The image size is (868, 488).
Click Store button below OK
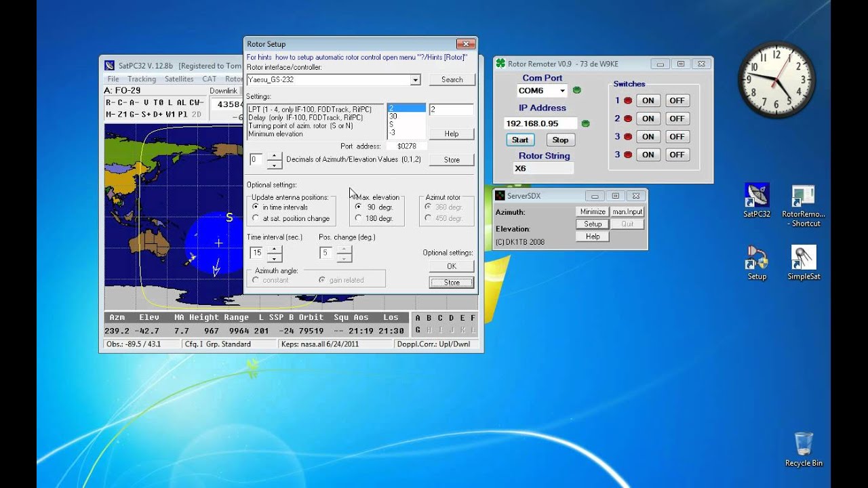[x=452, y=283]
